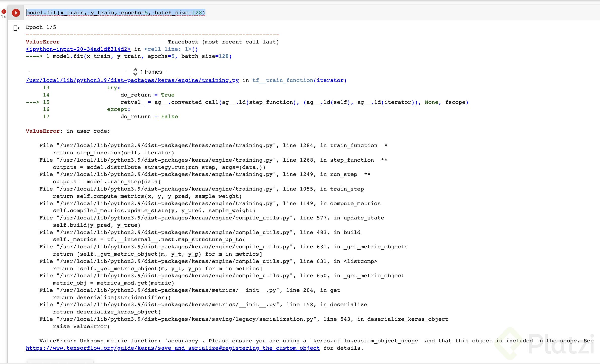600x364 pixels.
Task: Click the red error indicator beside the cell
Action: pyautogui.click(x=4, y=11)
